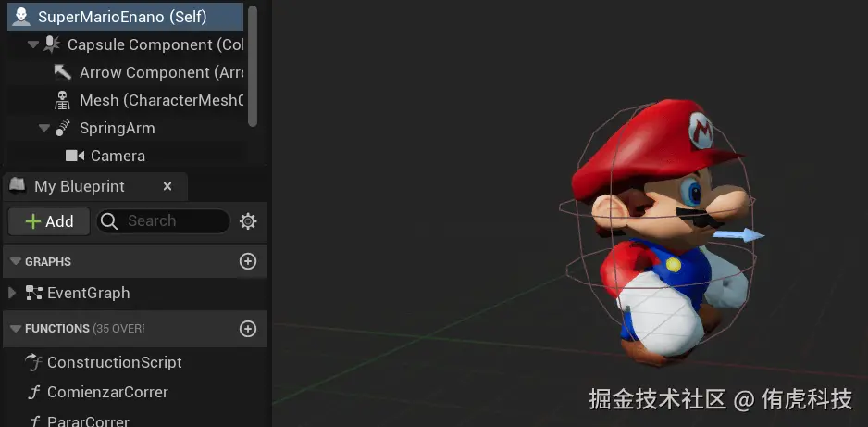Select the Camera component row
The height and width of the screenshot is (427, 868).
(x=125, y=156)
